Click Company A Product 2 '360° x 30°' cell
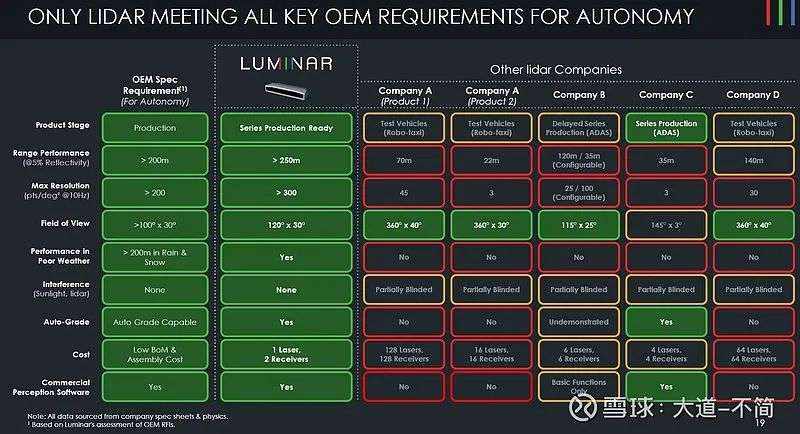 click(491, 225)
